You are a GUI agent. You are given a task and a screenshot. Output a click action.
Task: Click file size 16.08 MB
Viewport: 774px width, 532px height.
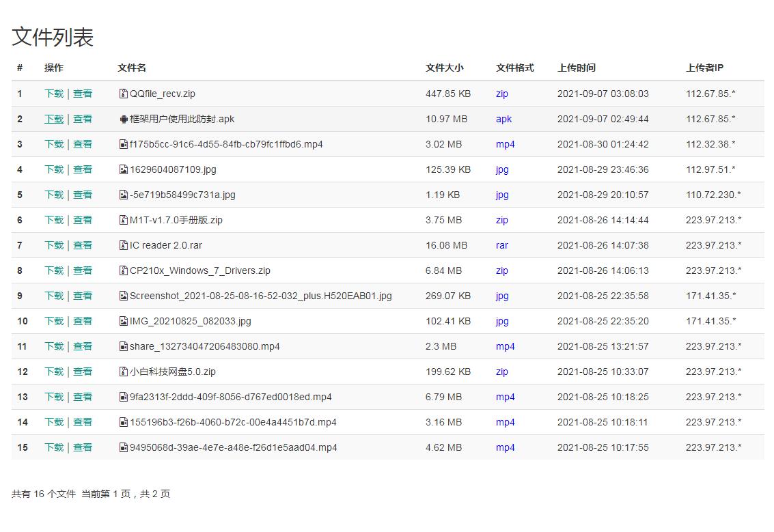click(446, 245)
